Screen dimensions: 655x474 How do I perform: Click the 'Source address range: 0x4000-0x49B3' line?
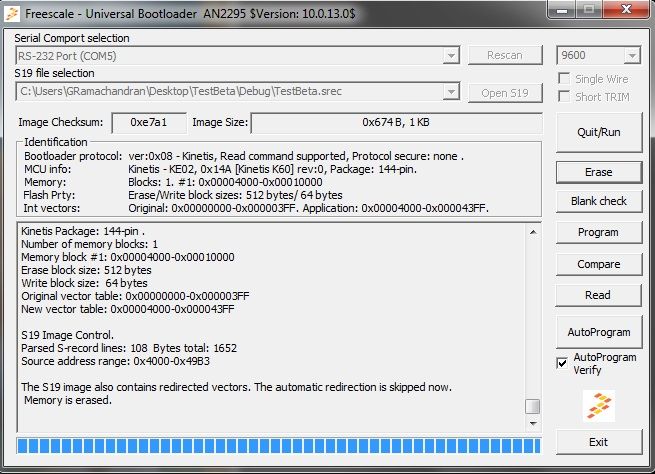[x=116, y=361]
